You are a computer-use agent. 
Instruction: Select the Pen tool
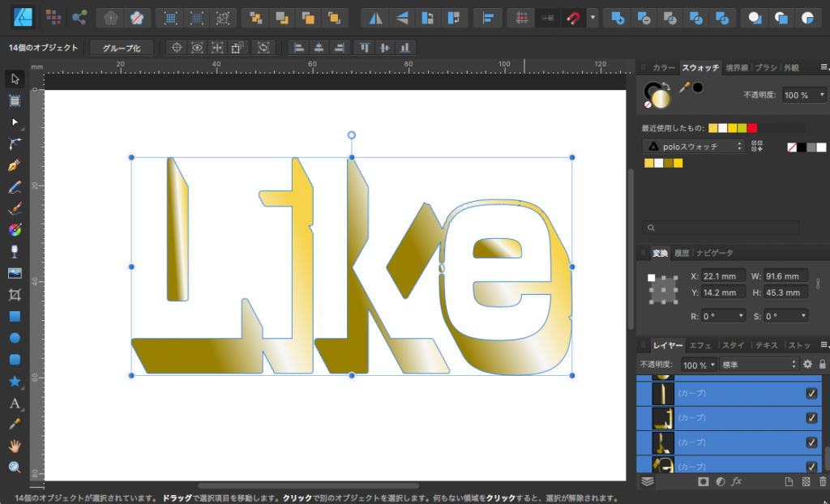click(14, 165)
